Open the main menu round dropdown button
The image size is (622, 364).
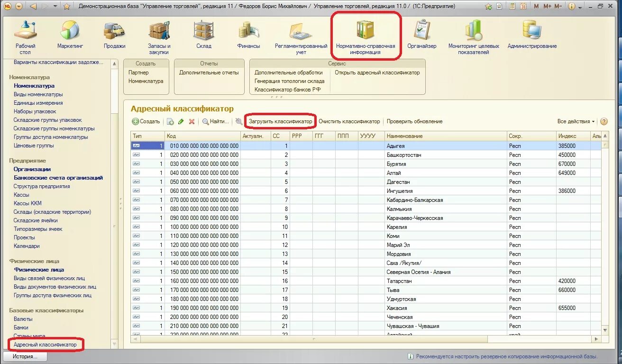(18, 6)
